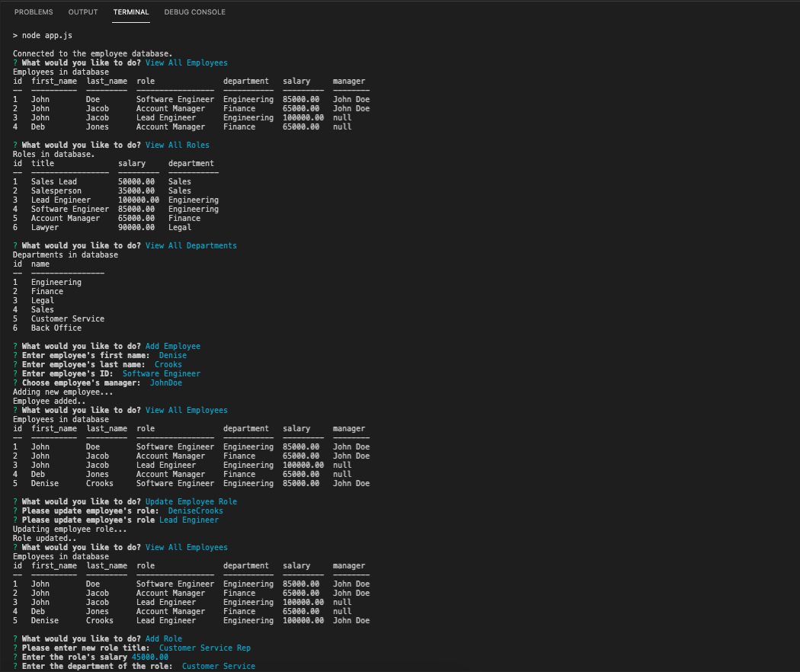This screenshot has height=672, width=800.
Task: Click the 'Customer Service' department answer
Action: (219, 666)
